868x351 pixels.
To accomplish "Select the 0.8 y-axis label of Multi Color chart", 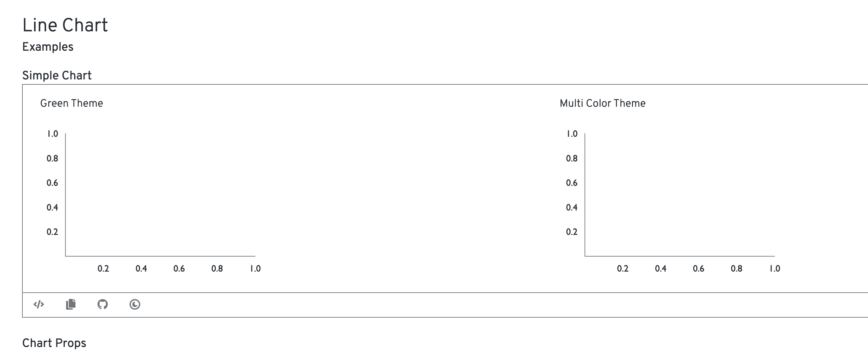I will click(x=572, y=158).
